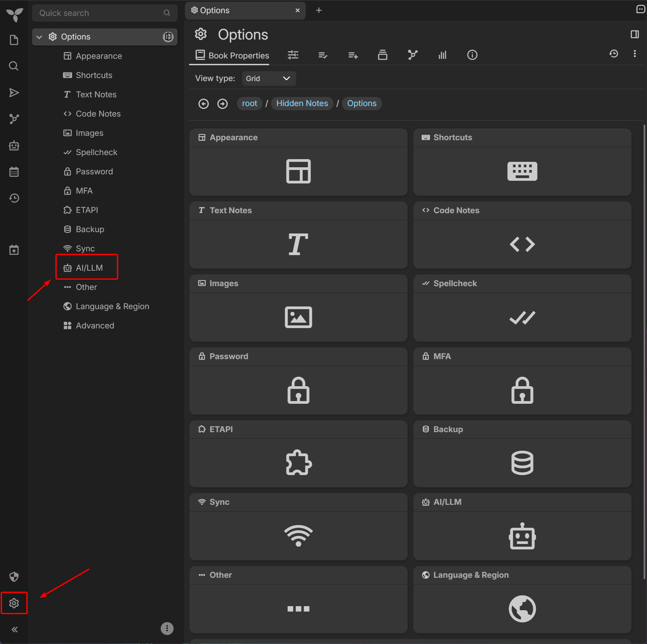Click the search notes magnifier icon
Image resolution: width=647 pixels, height=644 pixels.
14,66
